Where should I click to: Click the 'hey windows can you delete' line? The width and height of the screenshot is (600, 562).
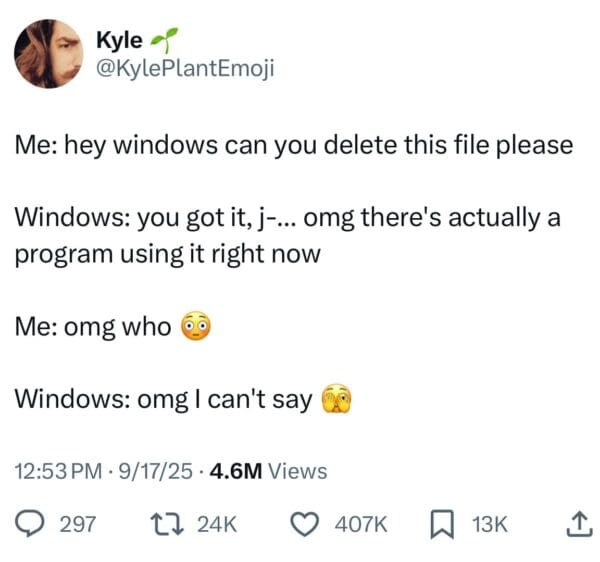click(294, 146)
